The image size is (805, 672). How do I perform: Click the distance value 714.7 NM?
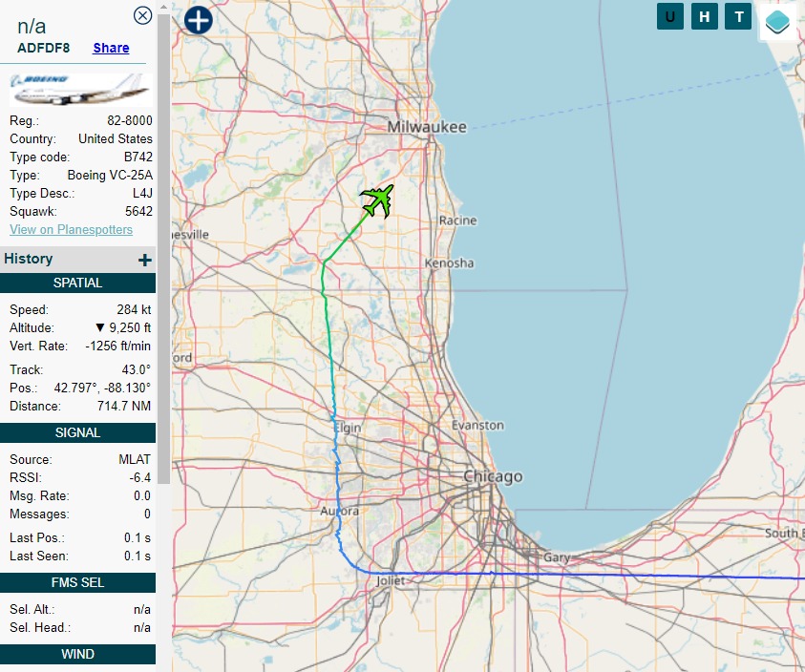[124, 406]
